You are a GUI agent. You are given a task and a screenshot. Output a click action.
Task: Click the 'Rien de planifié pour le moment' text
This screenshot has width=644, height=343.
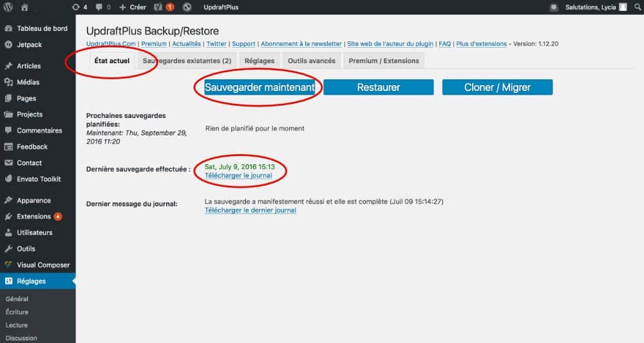[254, 128]
